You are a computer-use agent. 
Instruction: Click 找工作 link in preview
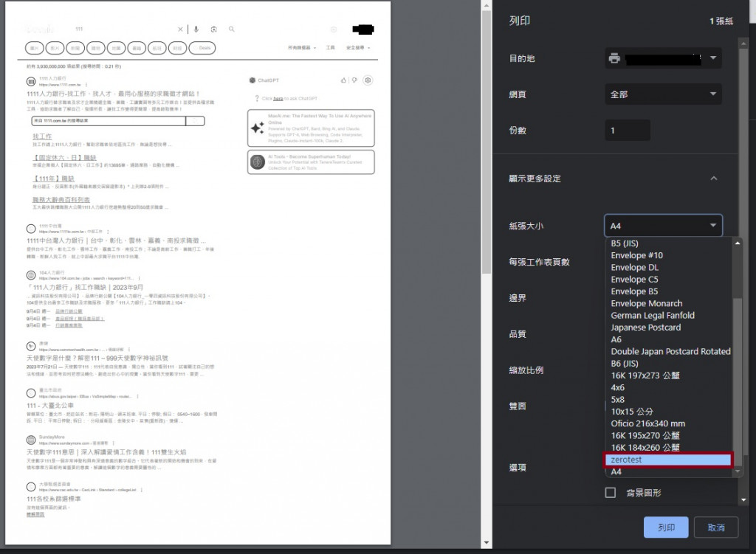tap(42, 136)
